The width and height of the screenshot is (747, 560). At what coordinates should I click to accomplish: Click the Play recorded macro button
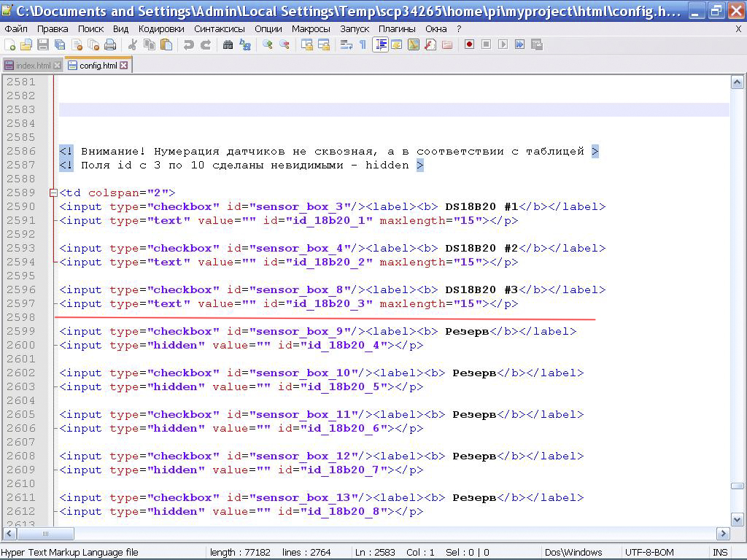tap(503, 44)
